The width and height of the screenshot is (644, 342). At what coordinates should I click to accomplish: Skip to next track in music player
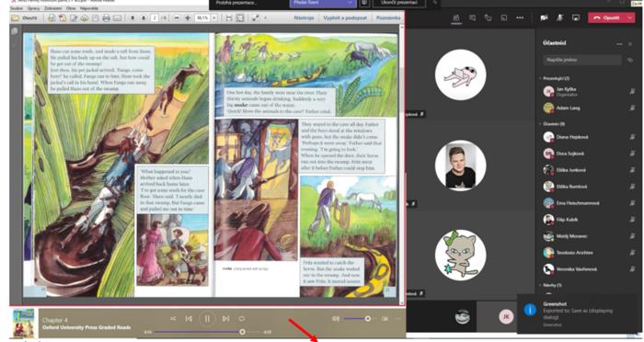point(225,319)
